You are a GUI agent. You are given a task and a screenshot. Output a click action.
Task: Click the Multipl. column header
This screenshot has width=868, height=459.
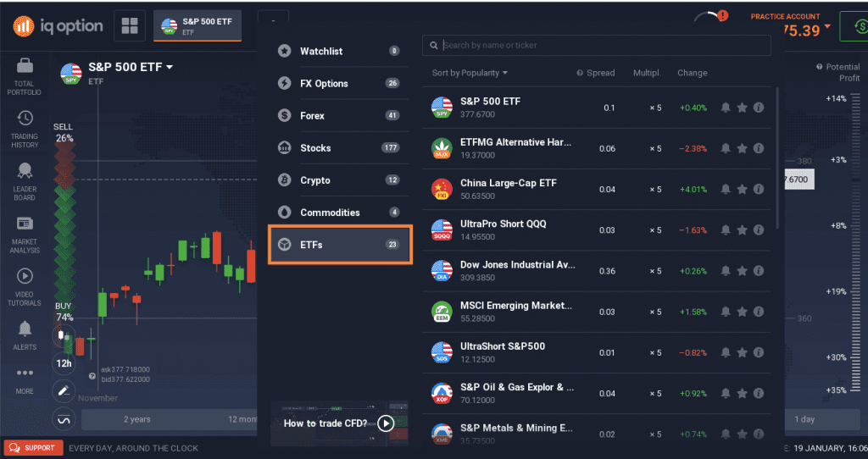(x=647, y=73)
